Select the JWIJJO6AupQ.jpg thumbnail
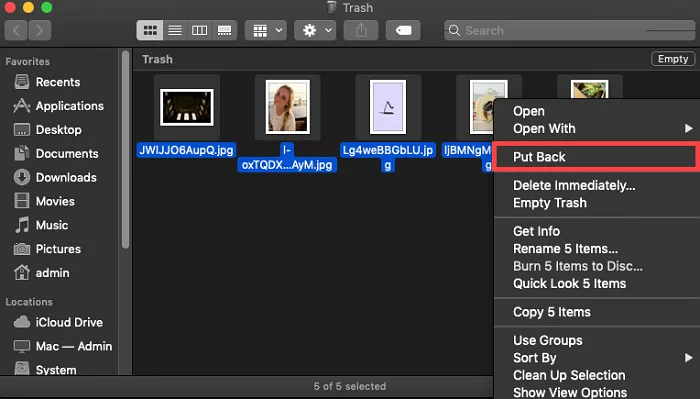700x399 pixels. pyautogui.click(x=187, y=107)
